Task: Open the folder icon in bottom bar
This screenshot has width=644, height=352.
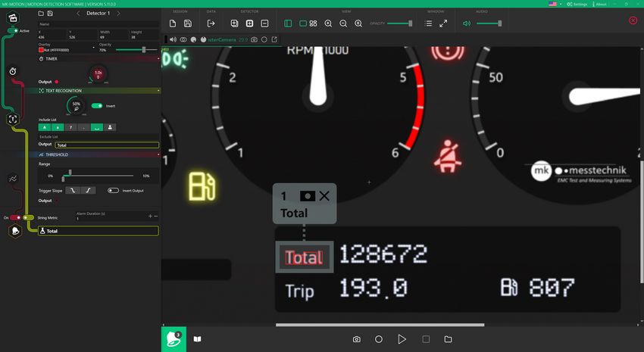Action: (448, 339)
